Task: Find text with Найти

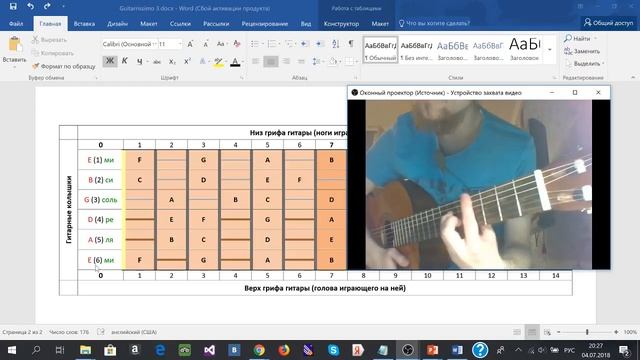Action: [580, 38]
